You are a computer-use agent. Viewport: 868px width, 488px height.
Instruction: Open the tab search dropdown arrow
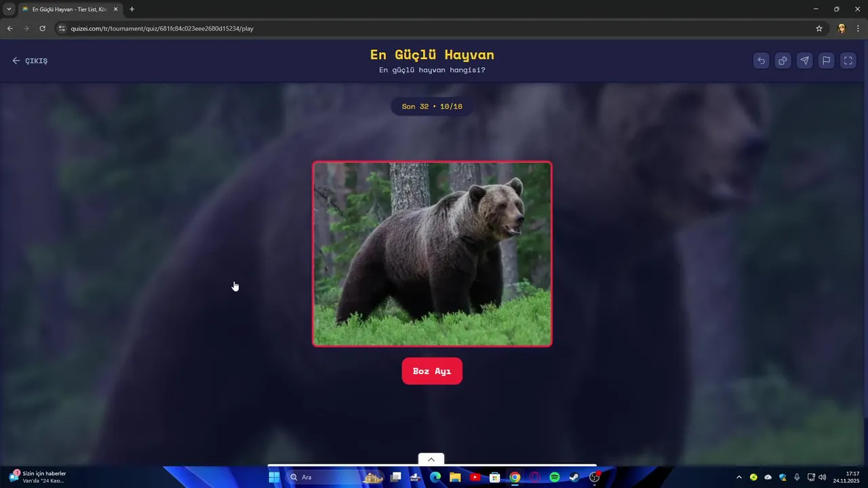[9, 9]
